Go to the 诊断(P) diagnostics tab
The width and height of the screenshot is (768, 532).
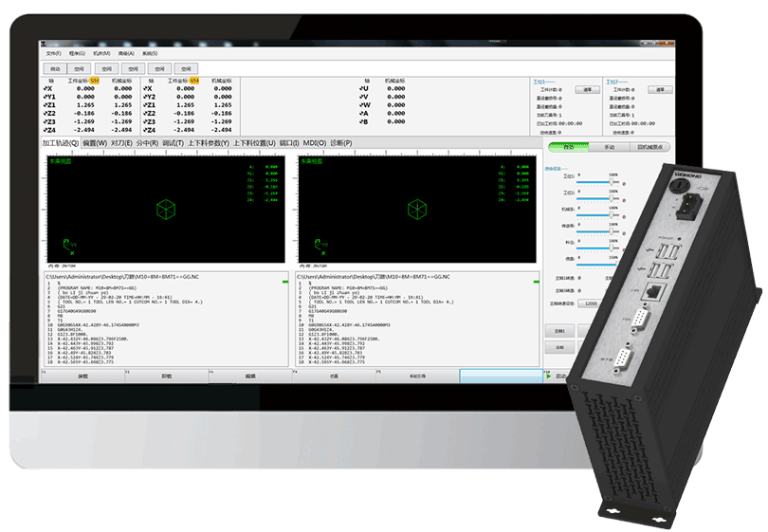pos(340,142)
